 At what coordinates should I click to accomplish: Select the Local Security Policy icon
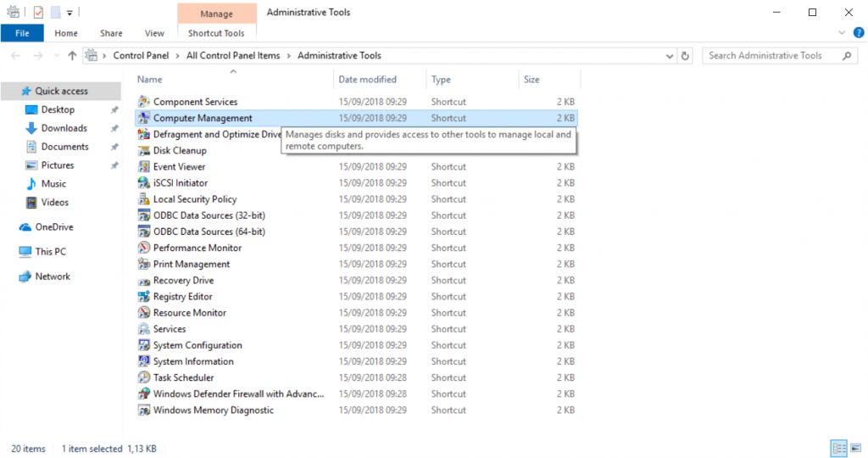[x=144, y=198]
